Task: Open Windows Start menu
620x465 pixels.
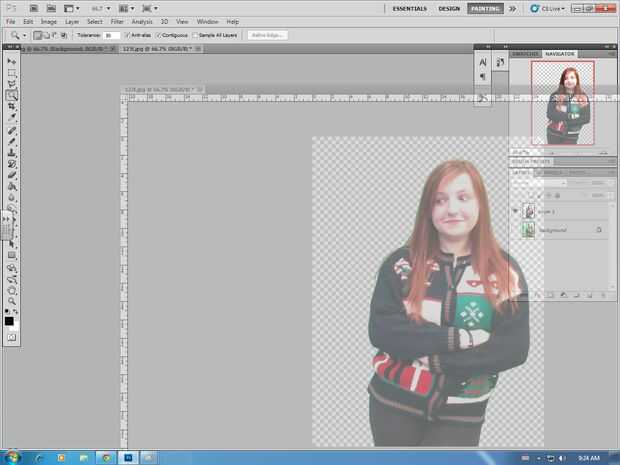Action: click(x=12, y=457)
